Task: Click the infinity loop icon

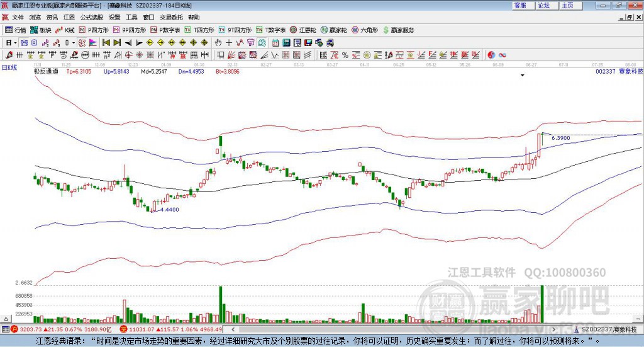Action: pos(502,55)
